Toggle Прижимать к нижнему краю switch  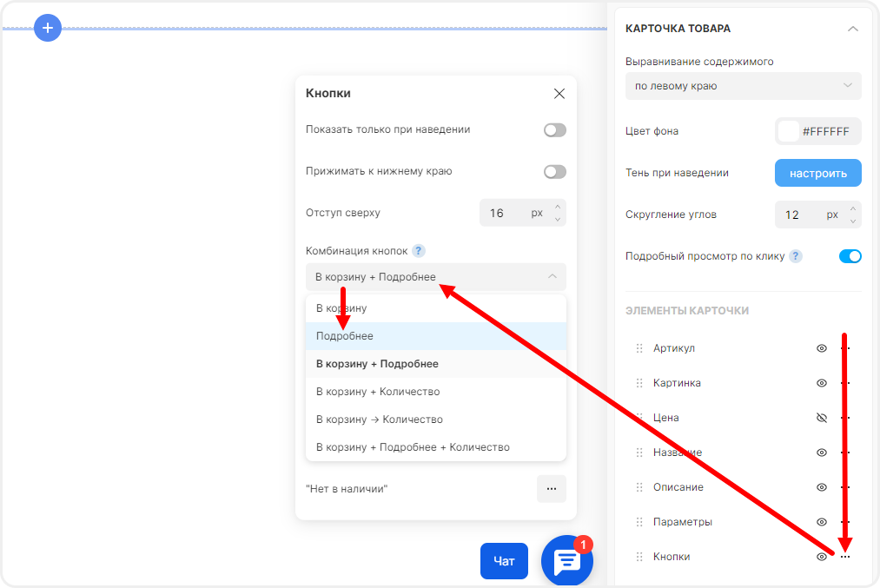(x=554, y=172)
